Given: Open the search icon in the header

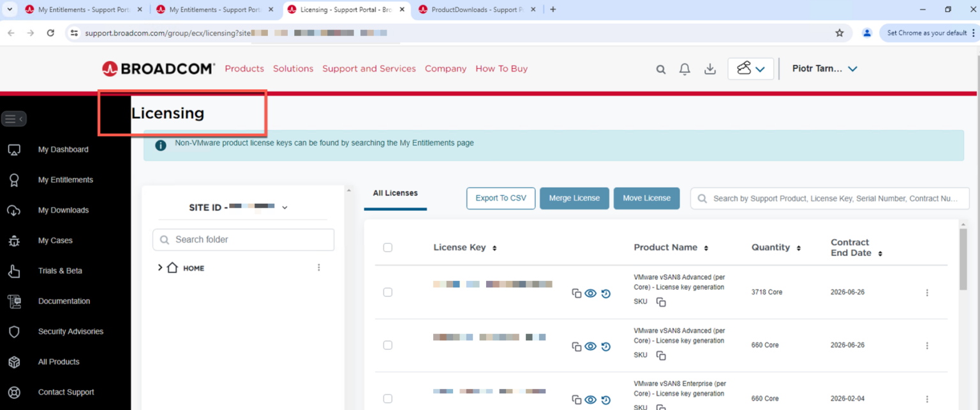Looking at the screenshot, I should pos(660,68).
